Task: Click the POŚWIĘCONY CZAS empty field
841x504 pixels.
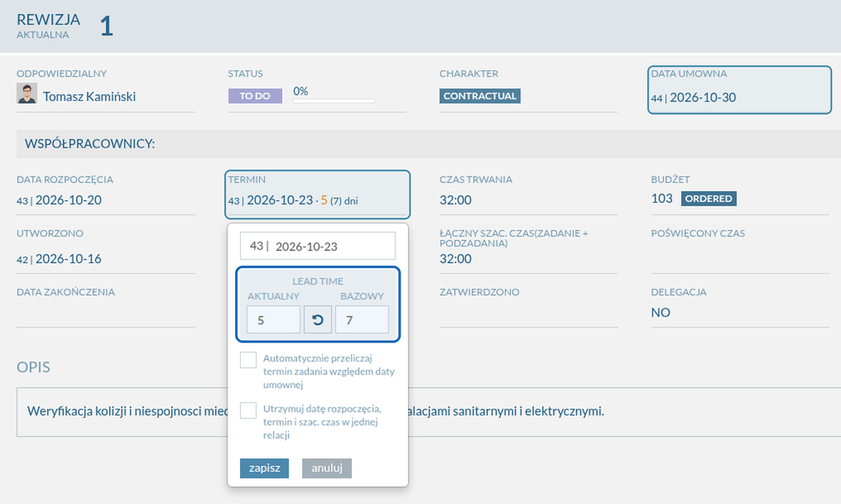Action: (740, 260)
